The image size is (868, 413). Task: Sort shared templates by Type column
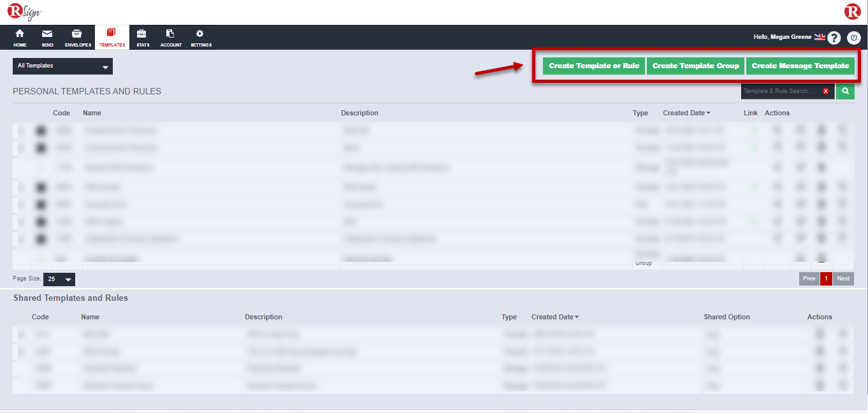[x=509, y=317]
